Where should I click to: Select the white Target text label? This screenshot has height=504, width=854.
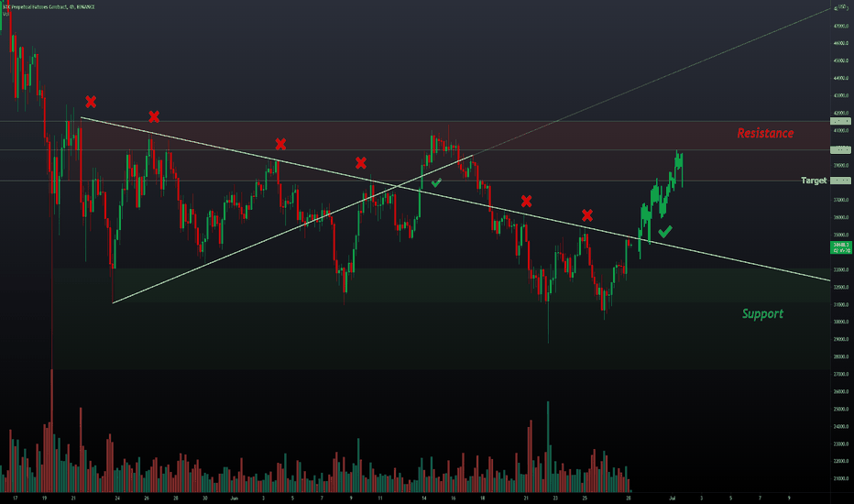814,181
